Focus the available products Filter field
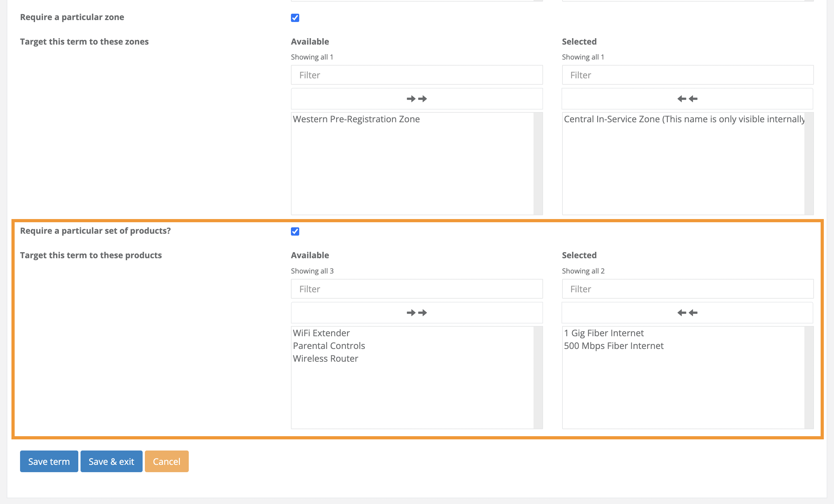Image resolution: width=834 pixels, height=504 pixels. tap(417, 289)
